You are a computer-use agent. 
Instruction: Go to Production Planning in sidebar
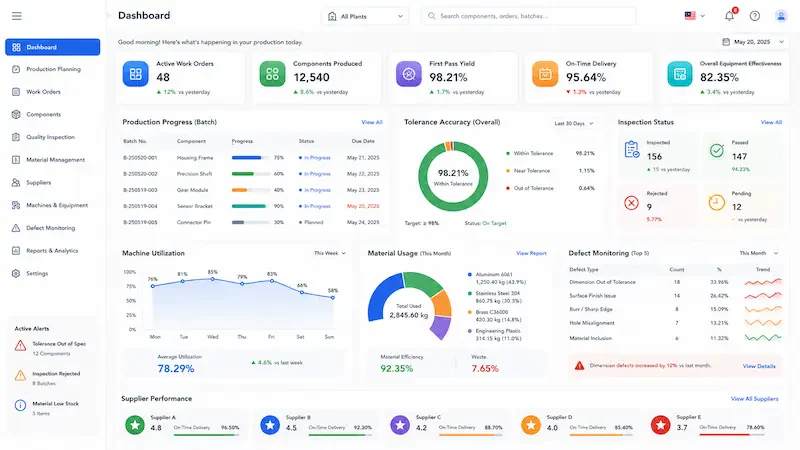click(53, 69)
